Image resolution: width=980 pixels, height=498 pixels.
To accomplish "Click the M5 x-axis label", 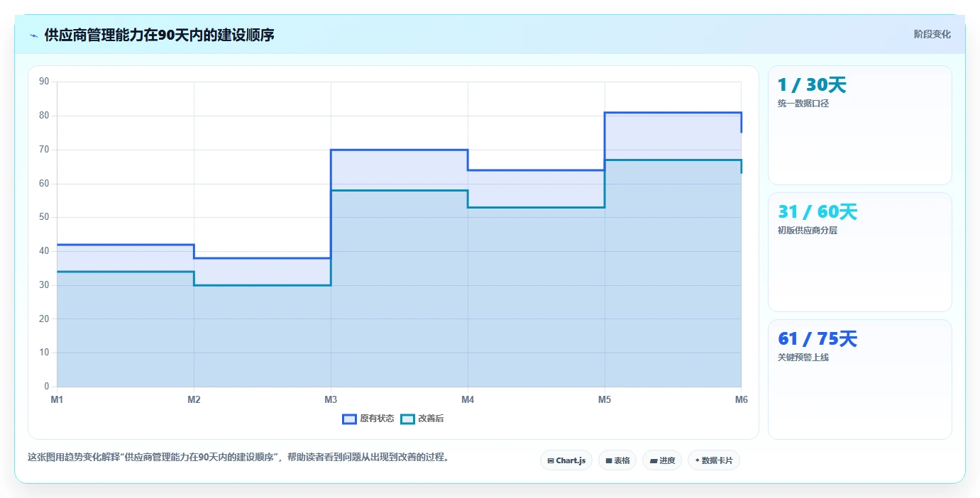I will pyautogui.click(x=605, y=400).
